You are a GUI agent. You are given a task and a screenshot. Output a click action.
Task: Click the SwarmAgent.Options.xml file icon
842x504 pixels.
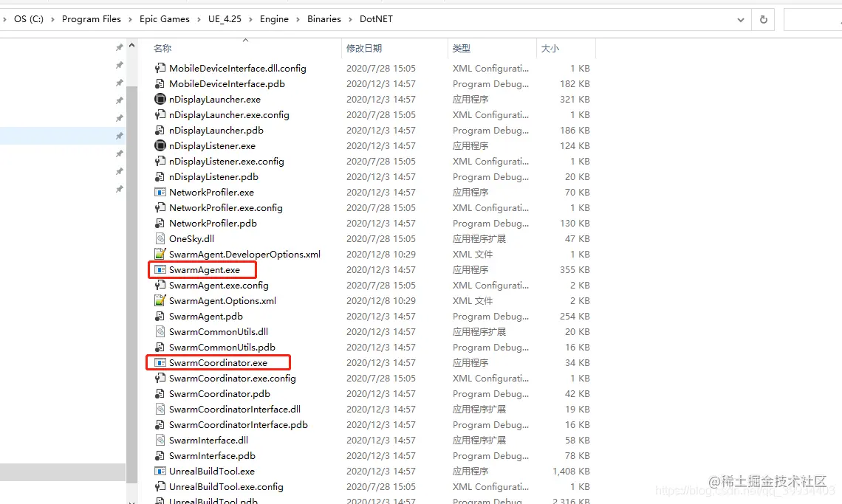click(160, 301)
